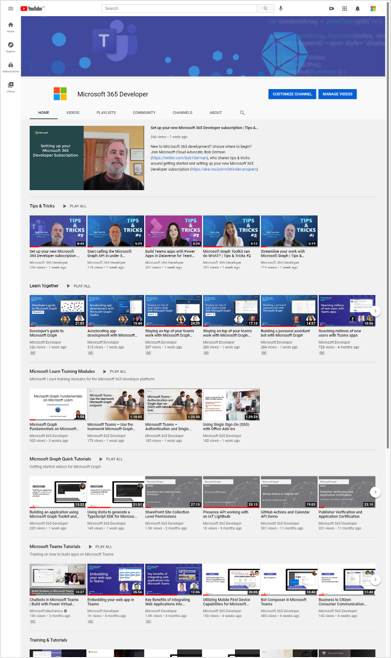391x658 pixels.
Task: Open 'Microsoft Graph Fundamentals' thumbnail
Action: point(58,404)
